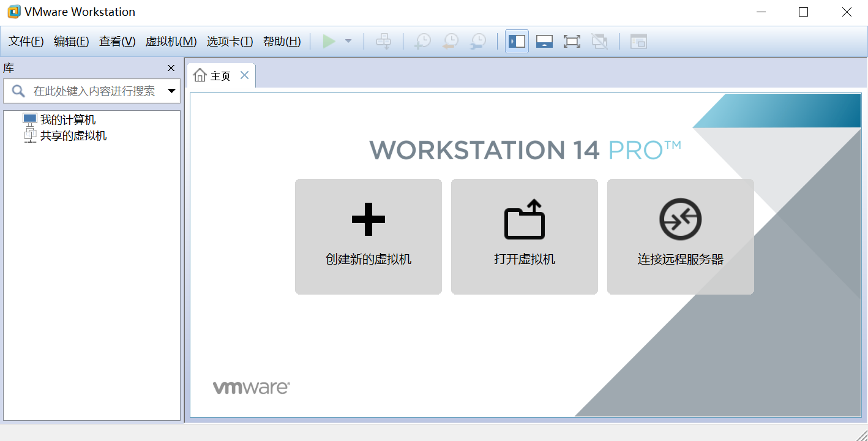Open the Snapshot Manager wrench icon
Viewport: 868px width, 441px height.
(x=478, y=42)
